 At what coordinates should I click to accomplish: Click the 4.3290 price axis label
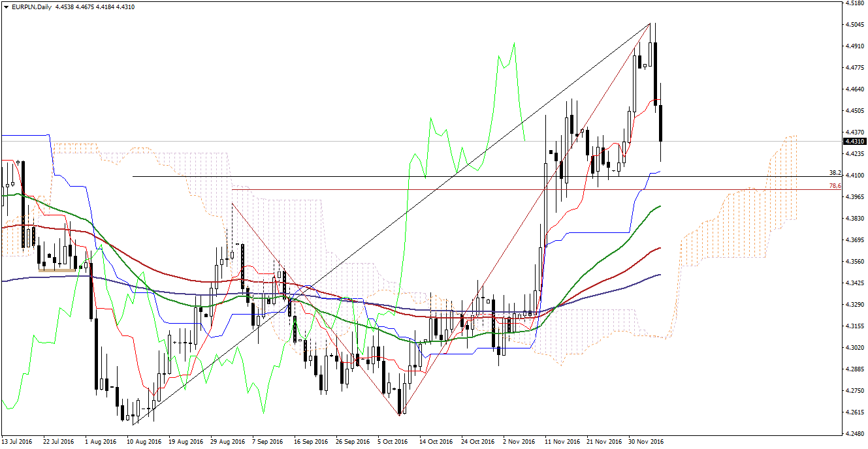pos(854,305)
